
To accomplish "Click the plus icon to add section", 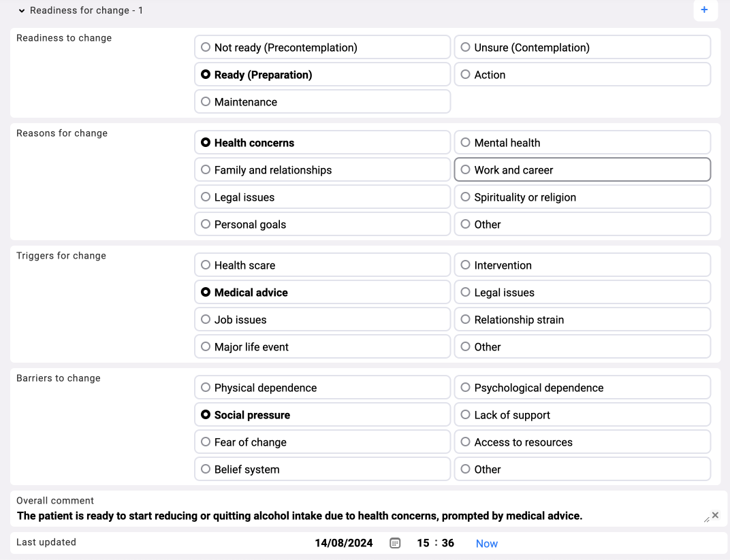I will [x=704, y=10].
